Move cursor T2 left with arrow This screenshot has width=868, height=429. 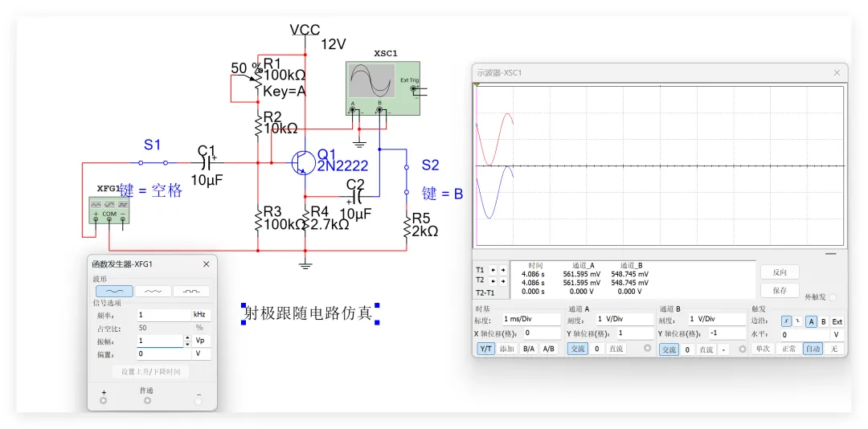coord(493,280)
